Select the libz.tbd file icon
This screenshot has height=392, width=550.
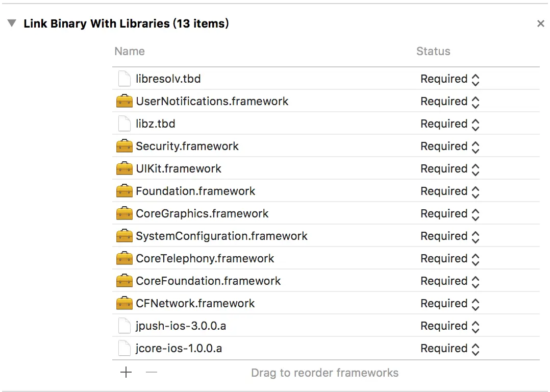click(124, 124)
